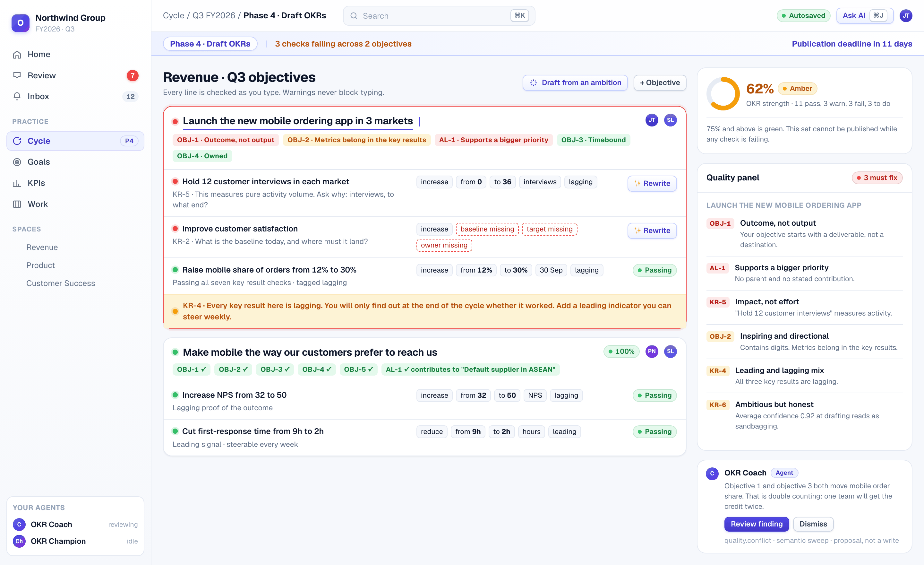Click the 3 must fix badge
This screenshot has height=565, width=924.
click(877, 178)
